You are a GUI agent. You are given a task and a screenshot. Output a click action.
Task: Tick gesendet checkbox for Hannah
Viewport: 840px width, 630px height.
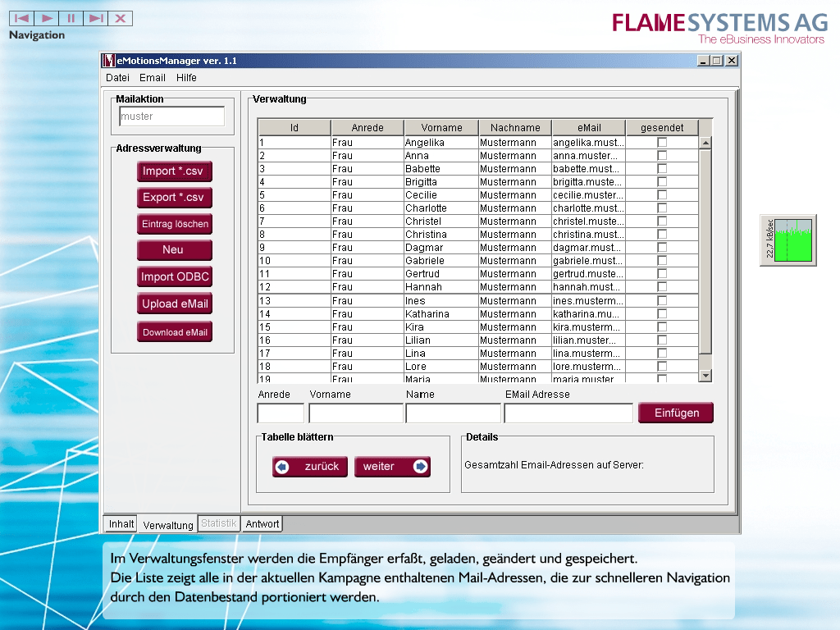662,287
